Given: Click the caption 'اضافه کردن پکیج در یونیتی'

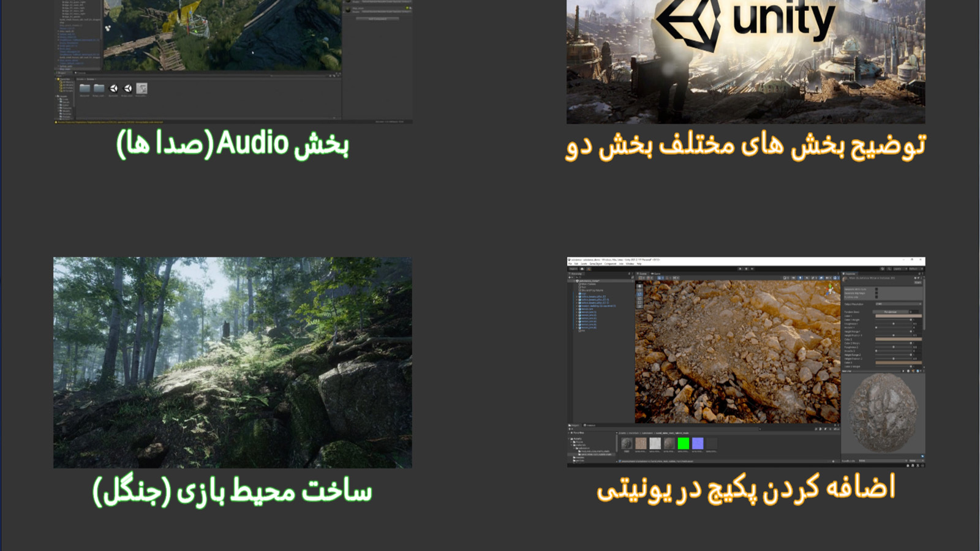Looking at the screenshot, I should pyautogui.click(x=746, y=489).
